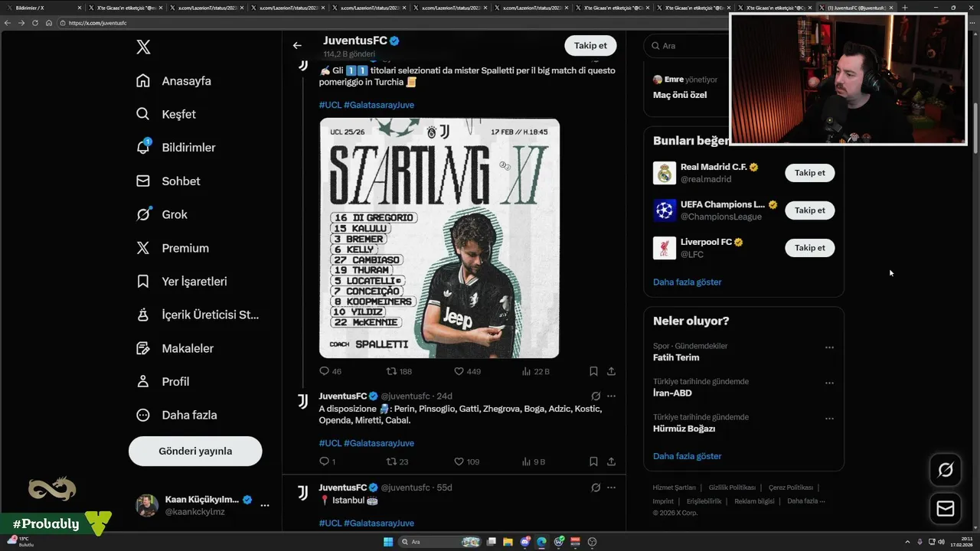Image resolution: width=980 pixels, height=551 pixels.
Task: Bookmark the A disposizione post
Action: coord(593,461)
